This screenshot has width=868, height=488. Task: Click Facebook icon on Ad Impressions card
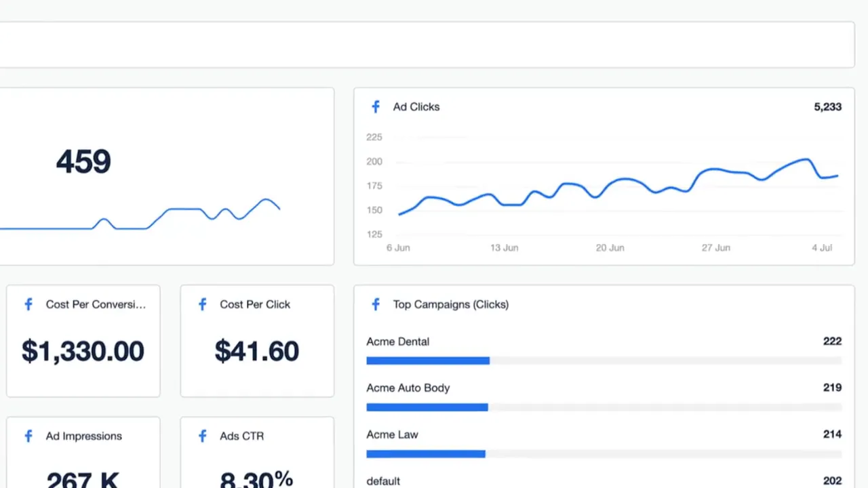28,436
